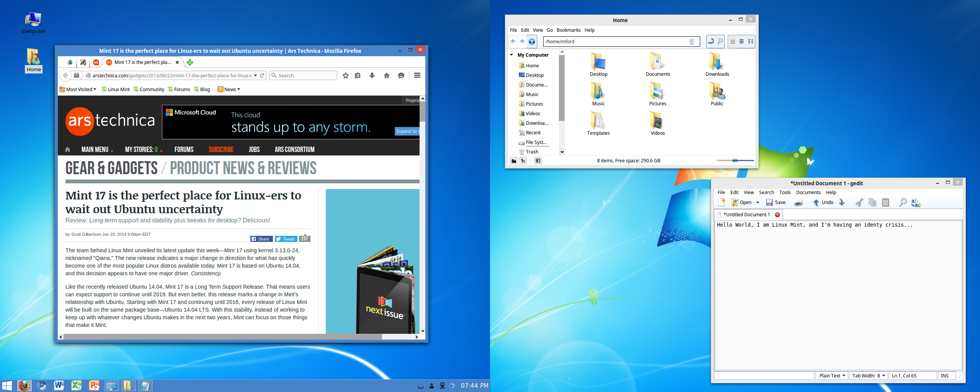
Task: Click Firefox horizontal scrollbar at bottom
Action: pos(222,337)
